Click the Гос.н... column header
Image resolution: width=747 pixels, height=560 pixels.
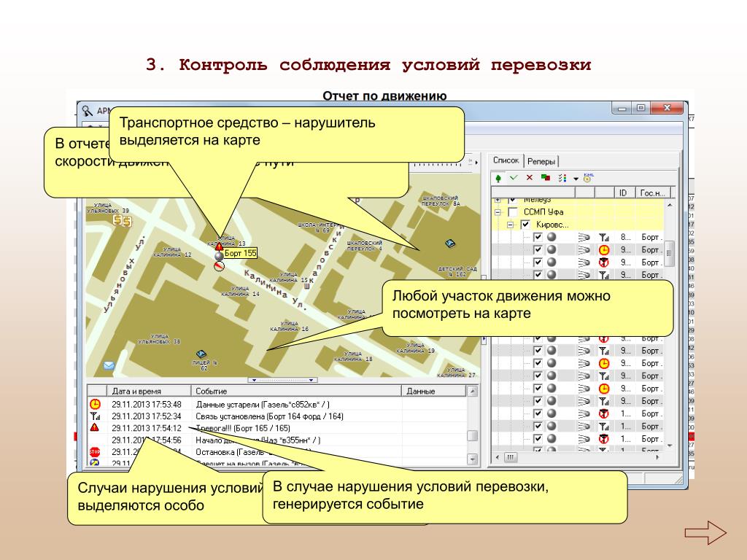653,192
